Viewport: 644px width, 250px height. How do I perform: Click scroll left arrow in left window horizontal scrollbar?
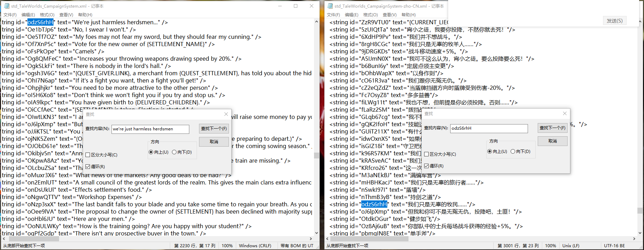[x=3, y=239]
